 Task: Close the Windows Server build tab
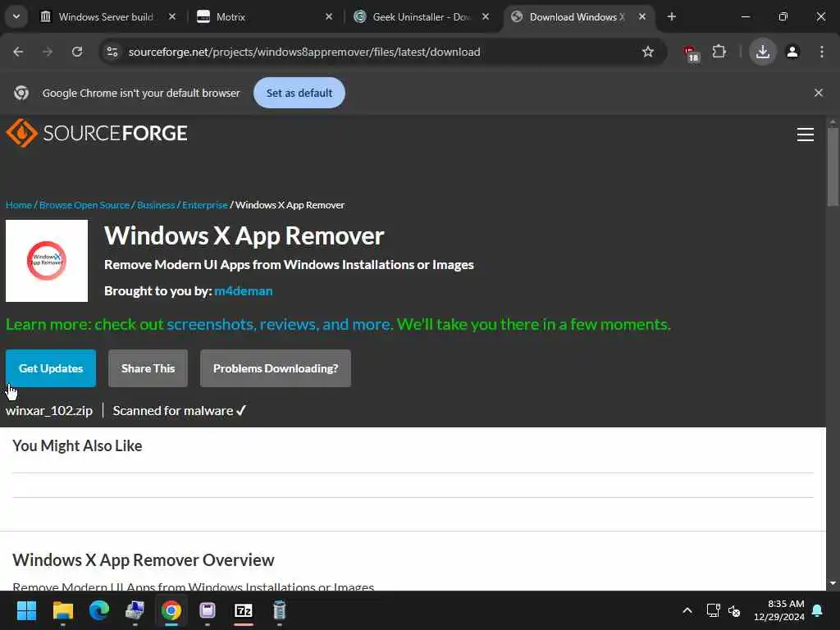click(x=172, y=16)
